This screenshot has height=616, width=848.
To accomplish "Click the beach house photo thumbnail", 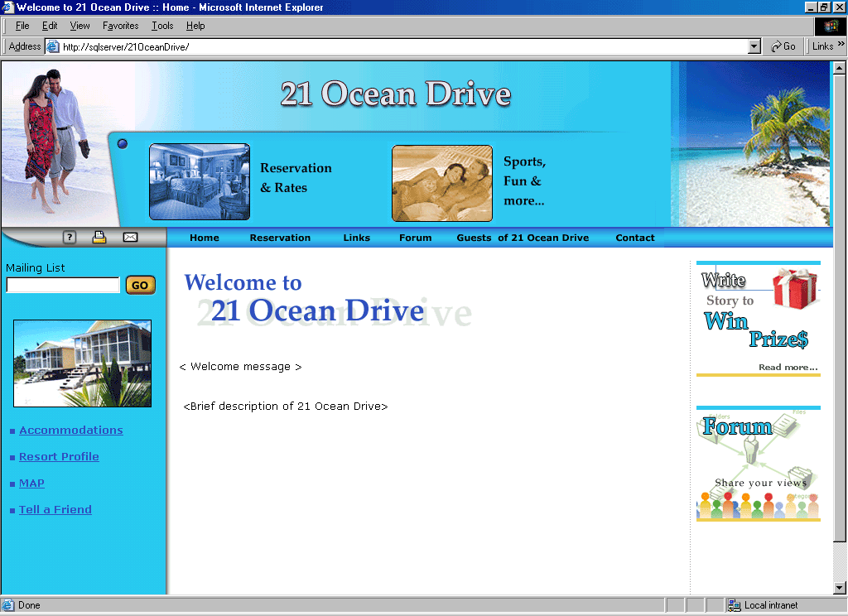I will (82, 363).
